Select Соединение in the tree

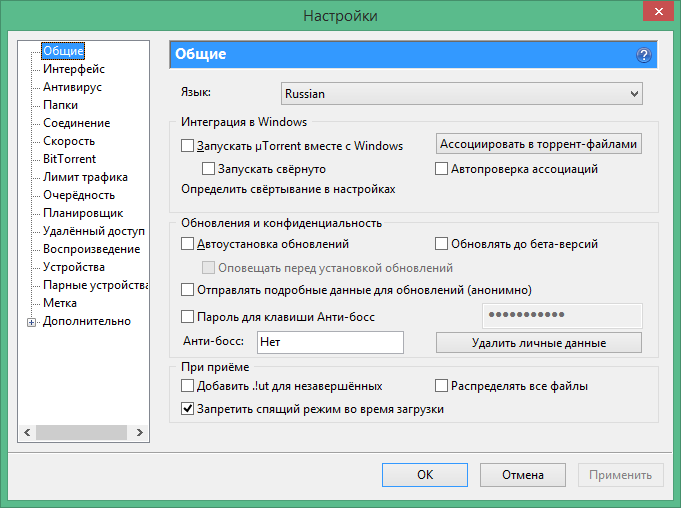click(x=76, y=123)
